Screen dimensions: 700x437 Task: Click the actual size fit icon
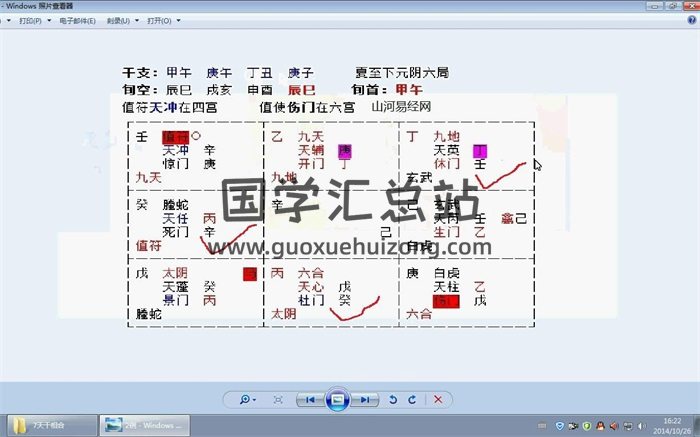tap(278, 399)
